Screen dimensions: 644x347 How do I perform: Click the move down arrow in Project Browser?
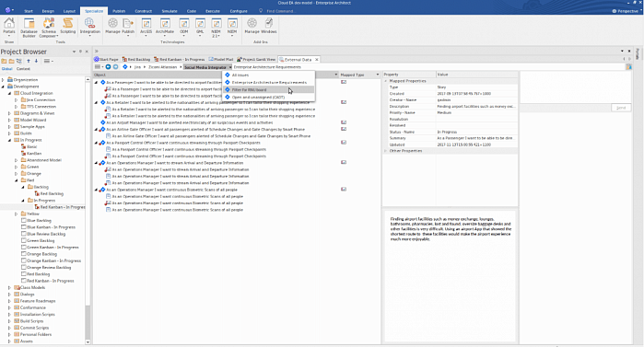coord(36,61)
